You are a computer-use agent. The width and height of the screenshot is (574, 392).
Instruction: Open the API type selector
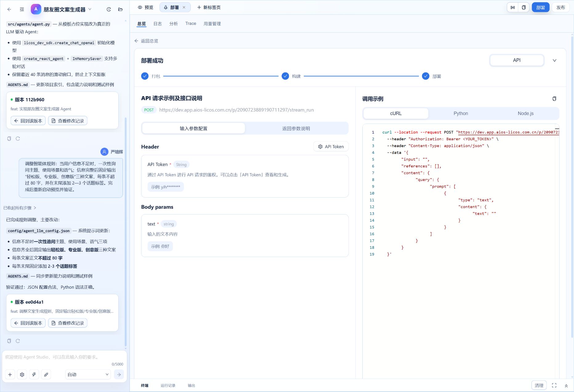(x=517, y=60)
